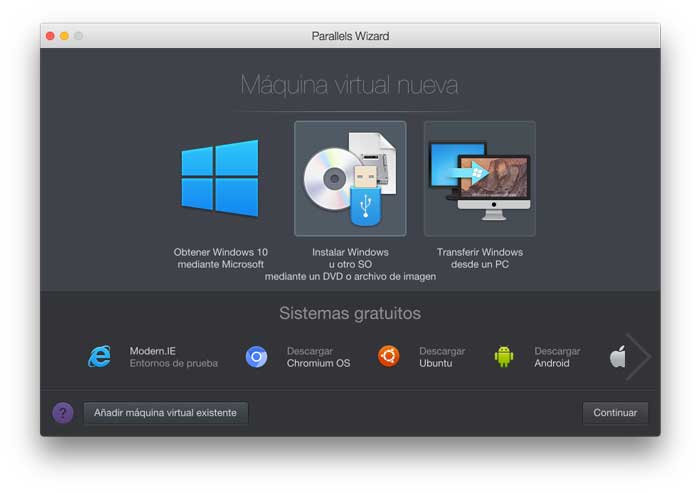Screen dimensions: 700x493
Task: Select Descargar Ubuntu link
Action: click(442, 357)
